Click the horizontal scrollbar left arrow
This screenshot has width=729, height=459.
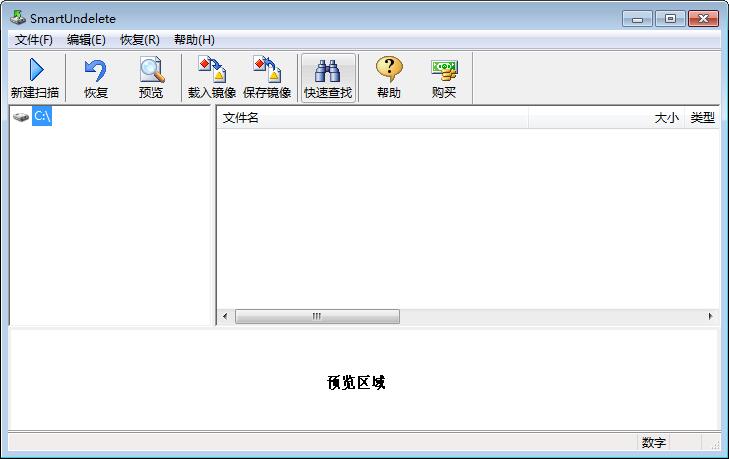(225, 316)
